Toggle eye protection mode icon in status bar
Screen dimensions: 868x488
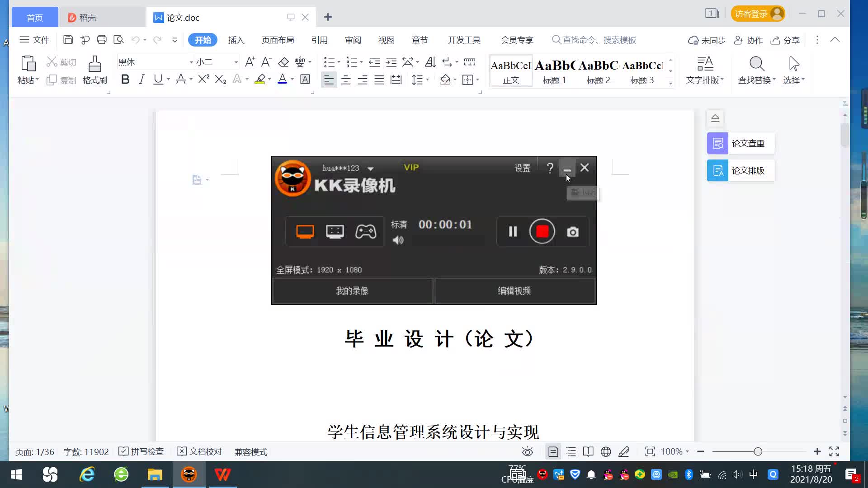pyautogui.click(x=527, y=452)
